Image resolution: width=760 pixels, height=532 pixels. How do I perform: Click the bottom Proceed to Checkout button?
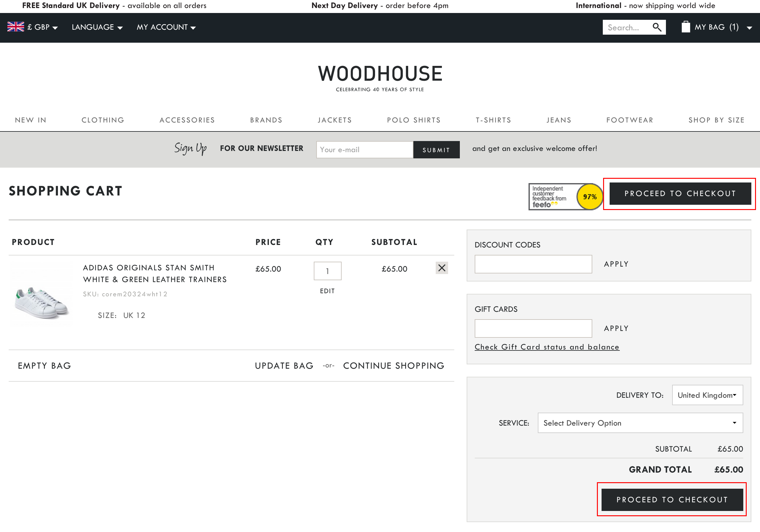pos(672,500)
